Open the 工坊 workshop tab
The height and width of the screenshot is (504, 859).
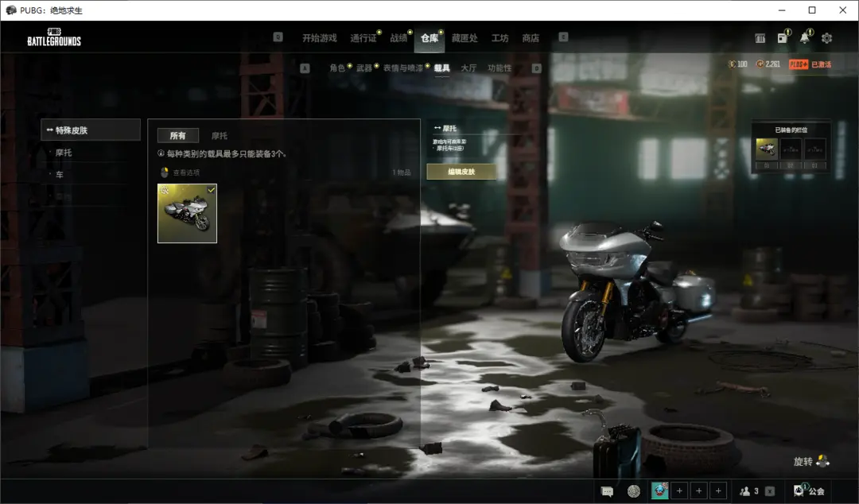point(499,38)
